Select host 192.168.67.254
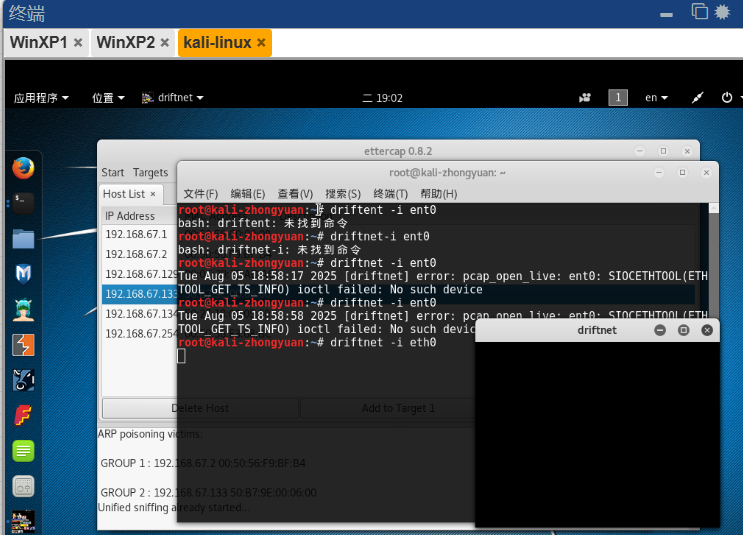743x535 pixels. point(139,334)
